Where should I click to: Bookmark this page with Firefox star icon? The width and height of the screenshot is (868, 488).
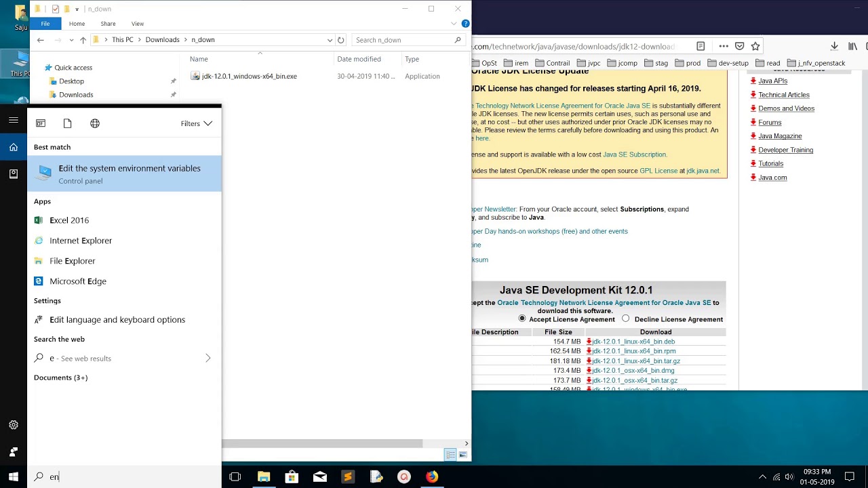pos(755,46)
